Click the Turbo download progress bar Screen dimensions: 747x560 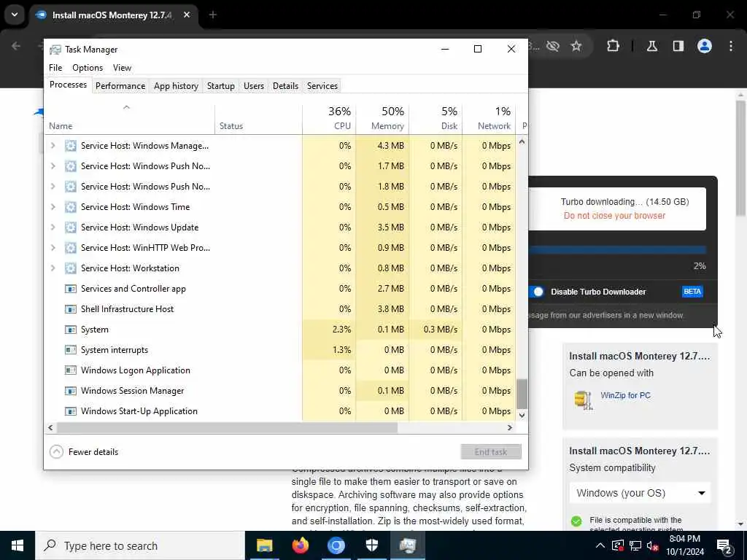click(x=617, y=249)
